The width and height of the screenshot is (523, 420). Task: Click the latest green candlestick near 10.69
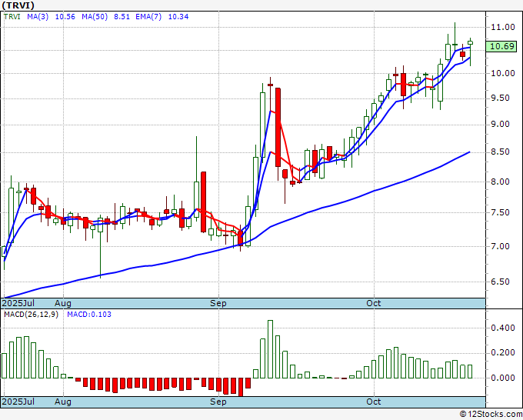click(470, 42)
